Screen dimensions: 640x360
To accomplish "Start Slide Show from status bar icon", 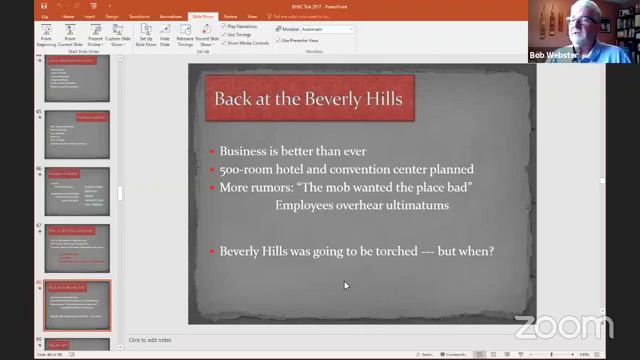I will click(x=520, y=355).
